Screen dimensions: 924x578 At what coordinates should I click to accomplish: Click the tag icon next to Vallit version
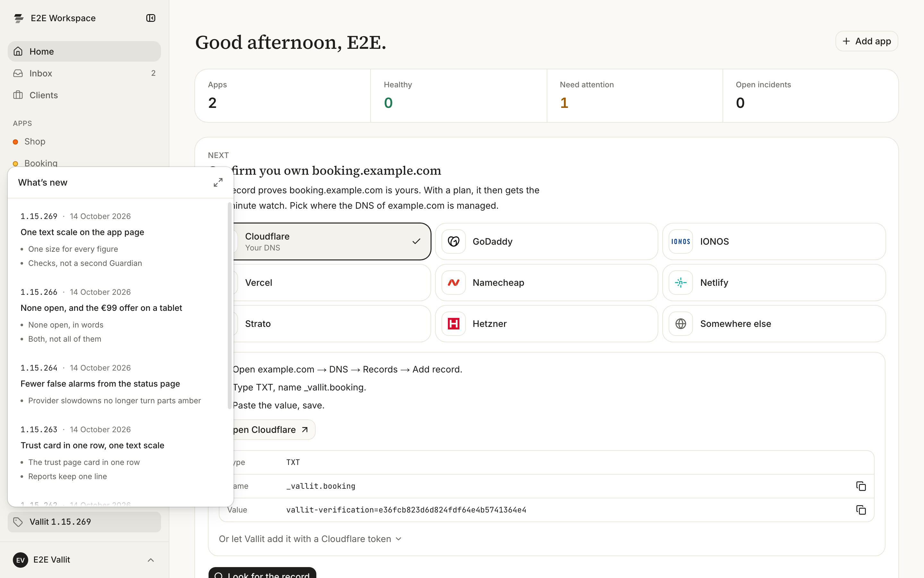(18, 522)
